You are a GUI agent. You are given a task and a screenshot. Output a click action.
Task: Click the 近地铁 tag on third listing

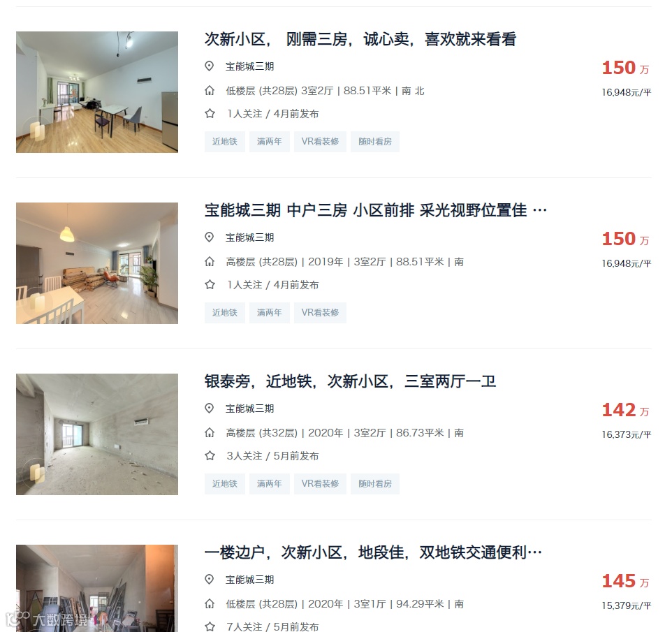[224, 483]
